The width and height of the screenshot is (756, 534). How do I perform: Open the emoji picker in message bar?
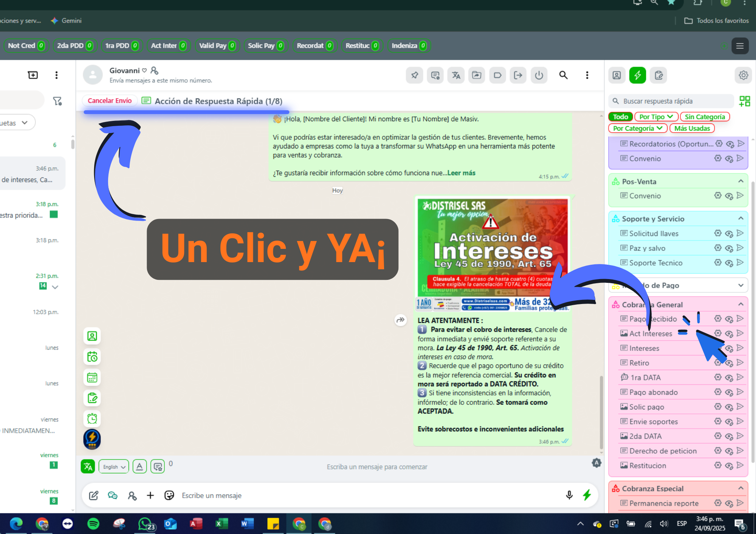point(169,495)
